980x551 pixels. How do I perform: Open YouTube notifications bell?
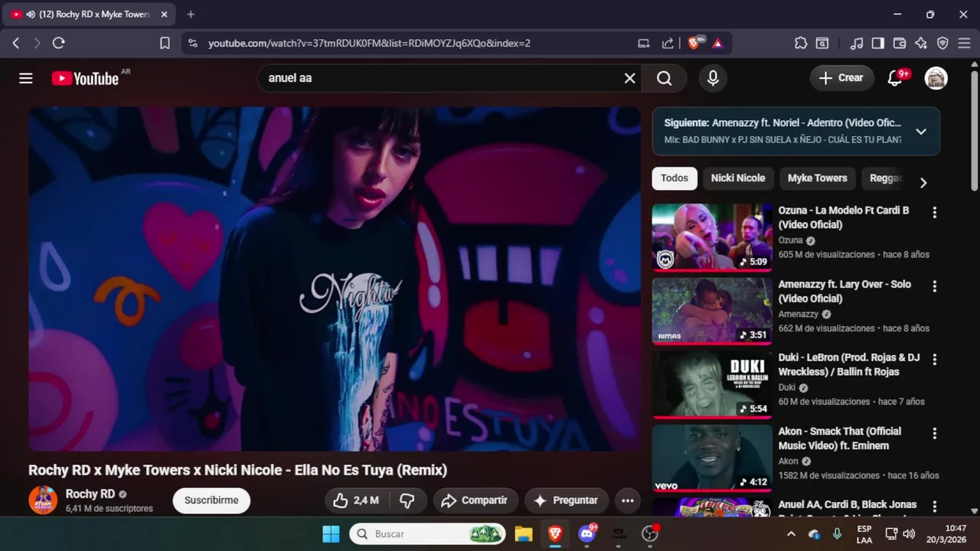pyautogui.click(x=894, y=78)
